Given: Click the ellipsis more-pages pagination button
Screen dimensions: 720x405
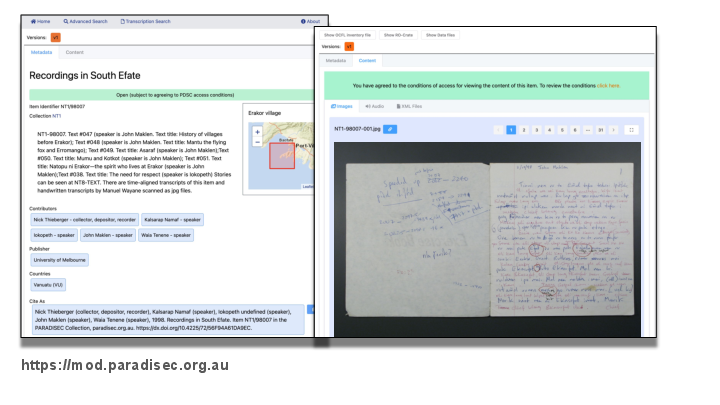Looking at the screenshot, I should [588, 130].
